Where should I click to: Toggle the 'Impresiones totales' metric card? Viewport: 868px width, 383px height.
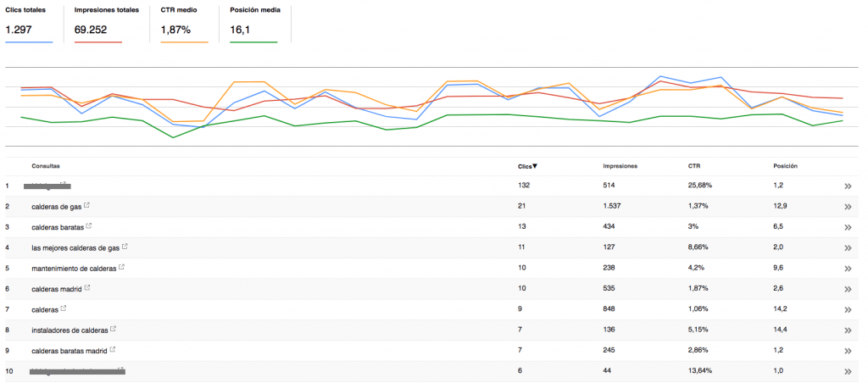[106, 24]
